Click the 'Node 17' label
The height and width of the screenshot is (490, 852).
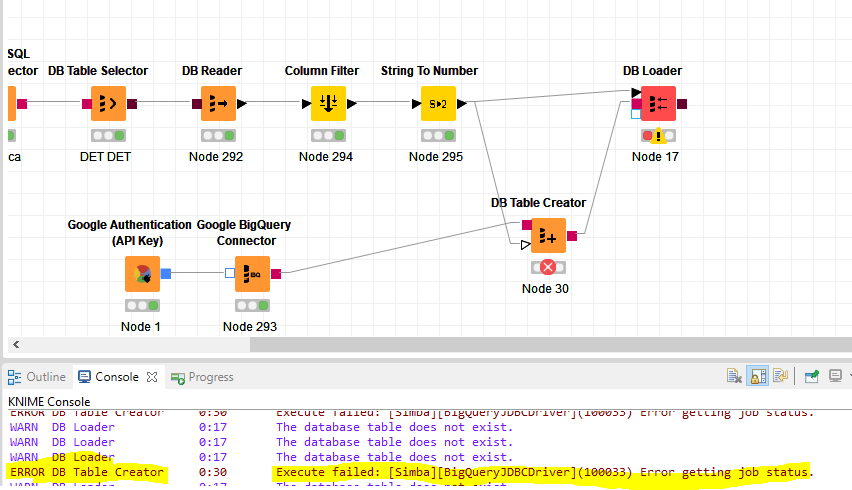click(655, 157)
